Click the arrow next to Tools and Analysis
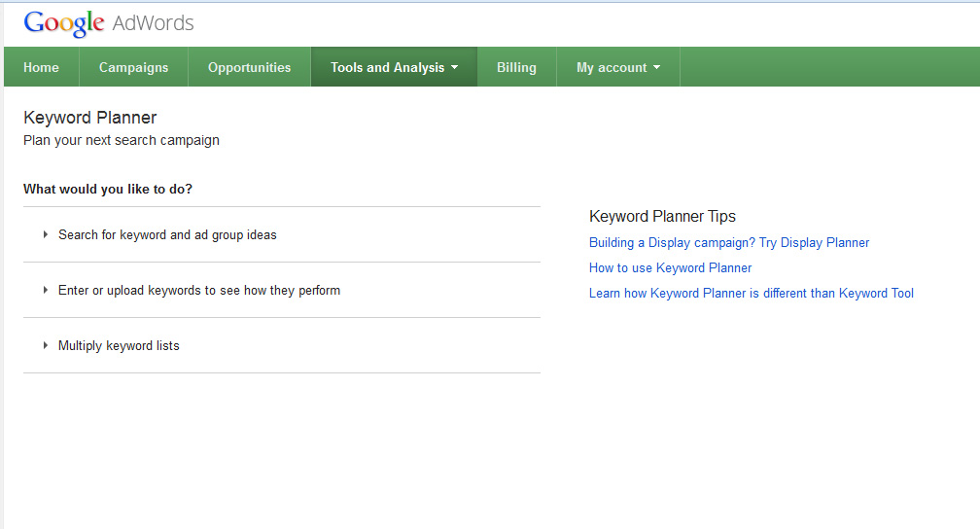Viewport: 980px width, 529px height. click(454, 68)
